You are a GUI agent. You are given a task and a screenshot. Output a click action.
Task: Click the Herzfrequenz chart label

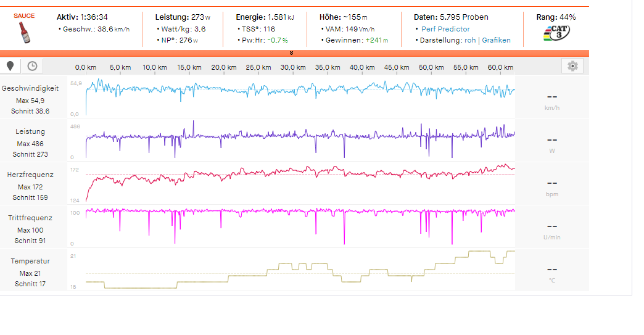(x=30, y=175)
